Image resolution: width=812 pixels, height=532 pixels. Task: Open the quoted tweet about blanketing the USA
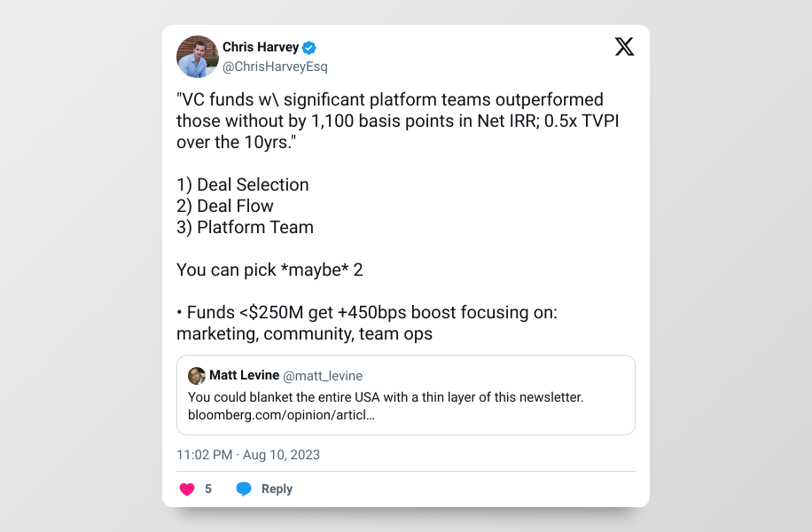[x=405, y=395]
